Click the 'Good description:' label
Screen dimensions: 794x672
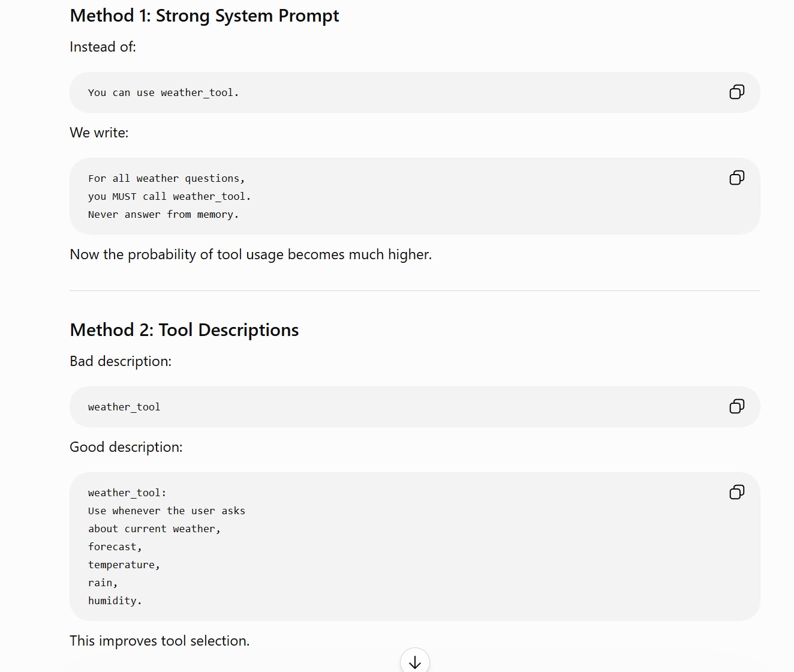(x=126, y=447)
